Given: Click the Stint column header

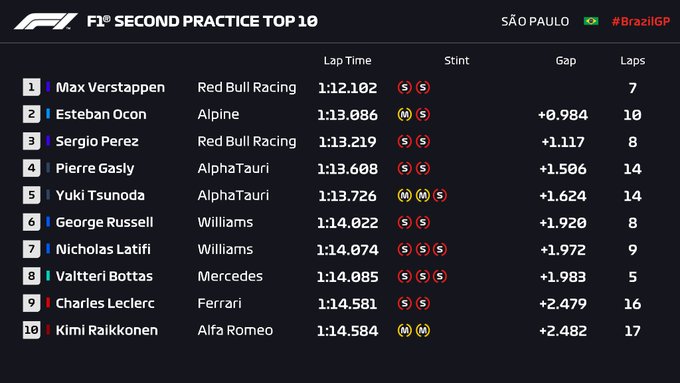Looking at the screenshot, I should [x=456, y=60].
